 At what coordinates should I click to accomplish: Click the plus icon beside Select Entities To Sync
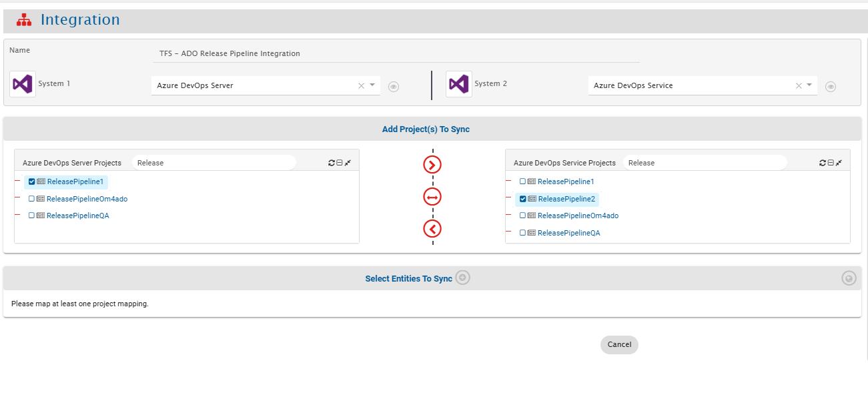click(x=462, y=278)
